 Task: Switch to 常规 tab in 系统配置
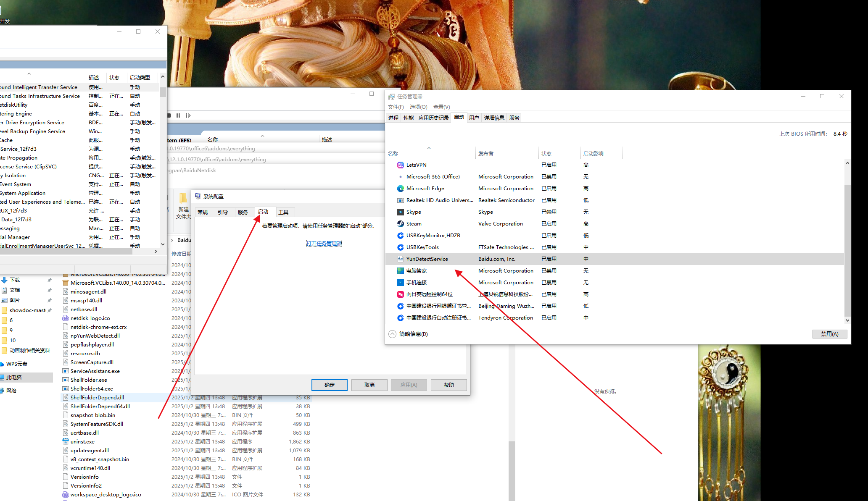coord(203,212)
